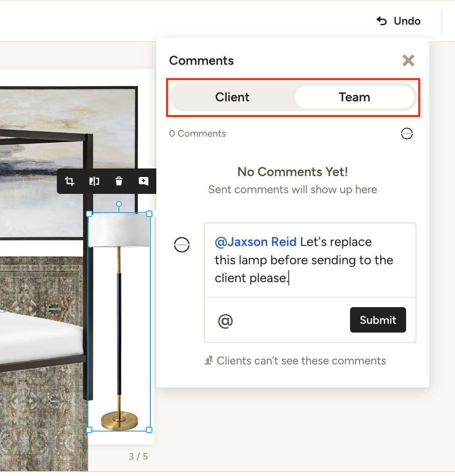Click the rotation handle above the lamp
The image size is (455, 476).
[119, 204]
